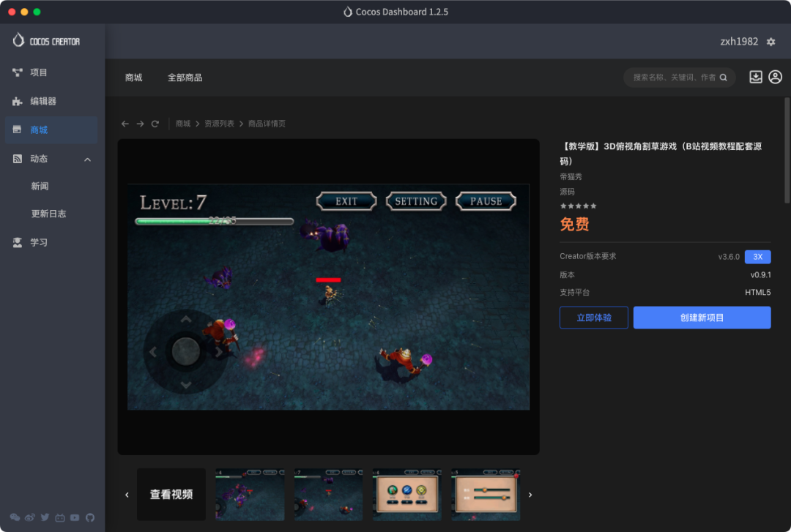The height and width of the screenshot is (532, 791).
Task: Switch to the 全部商品 tab
Action: point(185,78)
